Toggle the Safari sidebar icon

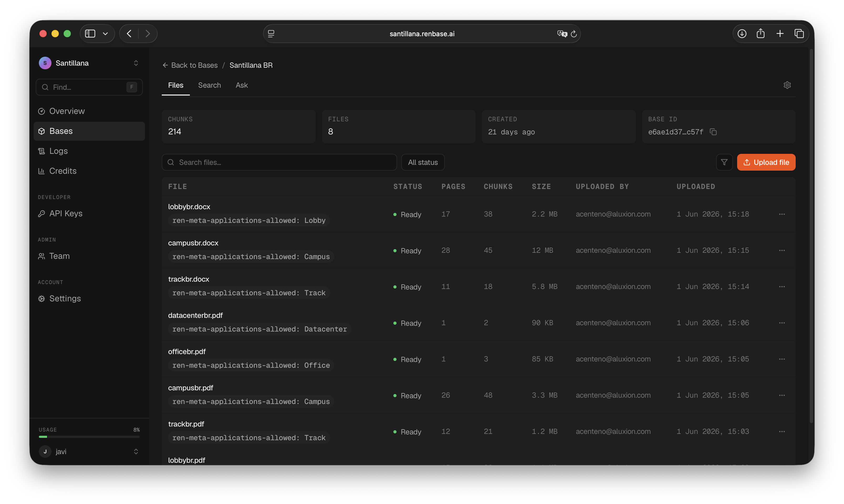90,34
